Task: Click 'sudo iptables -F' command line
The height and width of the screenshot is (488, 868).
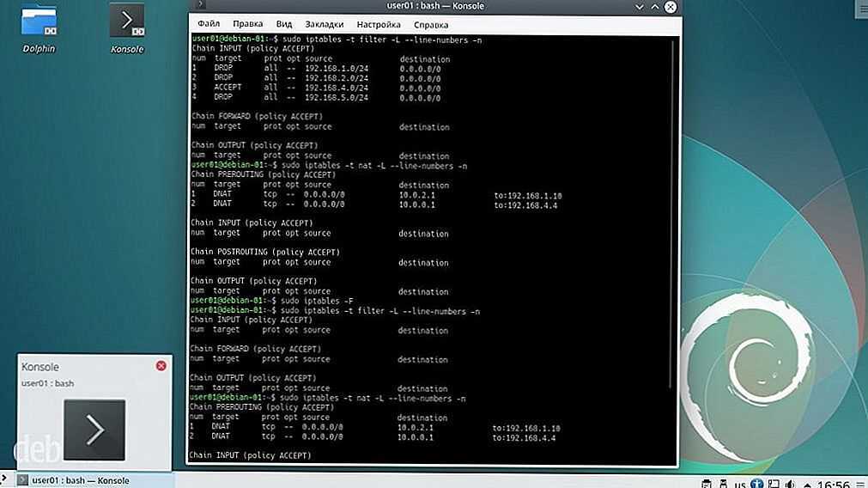Action: click(317, 301)
